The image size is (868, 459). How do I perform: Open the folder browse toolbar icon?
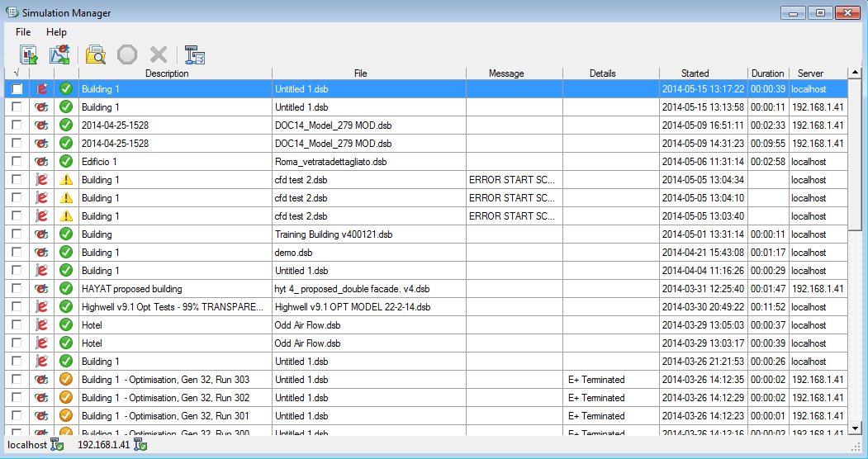96,54
